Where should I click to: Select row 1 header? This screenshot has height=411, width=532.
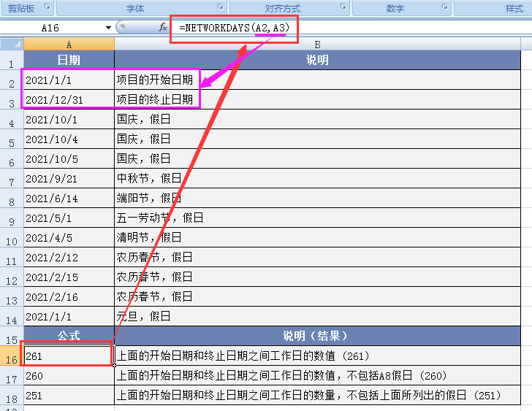tap(12, 61)
